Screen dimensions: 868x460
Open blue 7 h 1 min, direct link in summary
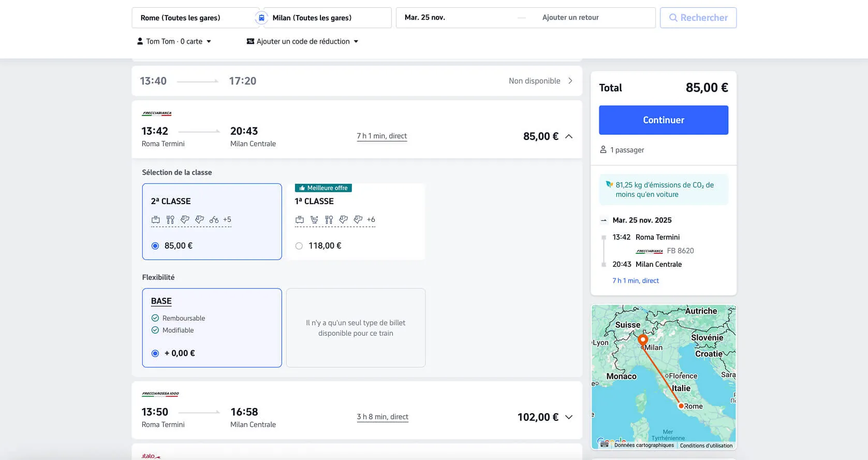636,281
